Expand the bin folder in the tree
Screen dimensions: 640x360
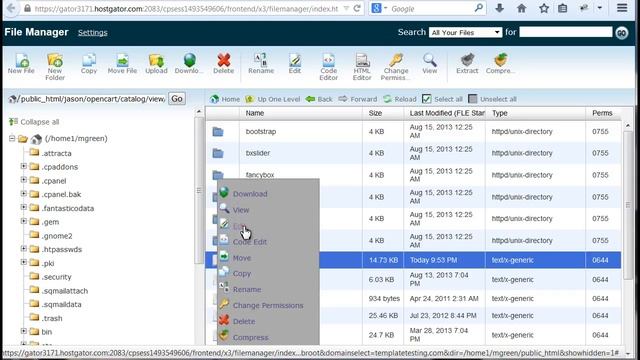(x=24, y=331)
